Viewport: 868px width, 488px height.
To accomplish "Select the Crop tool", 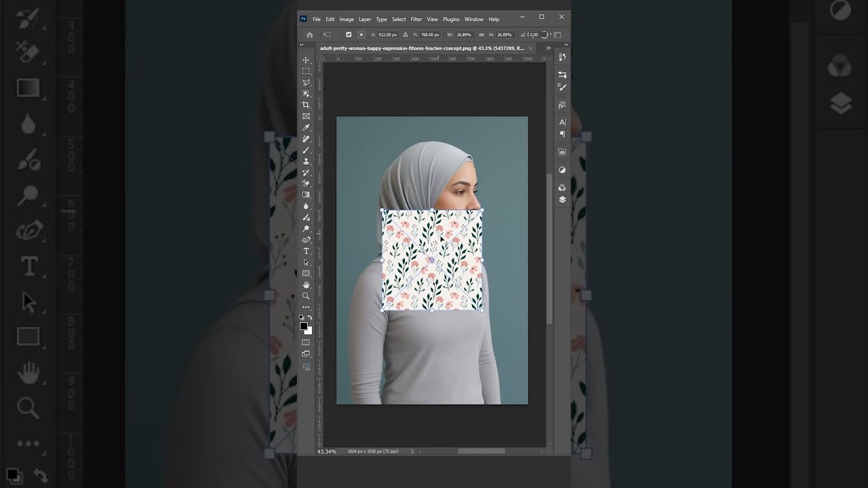I will (x=306, y=105).
